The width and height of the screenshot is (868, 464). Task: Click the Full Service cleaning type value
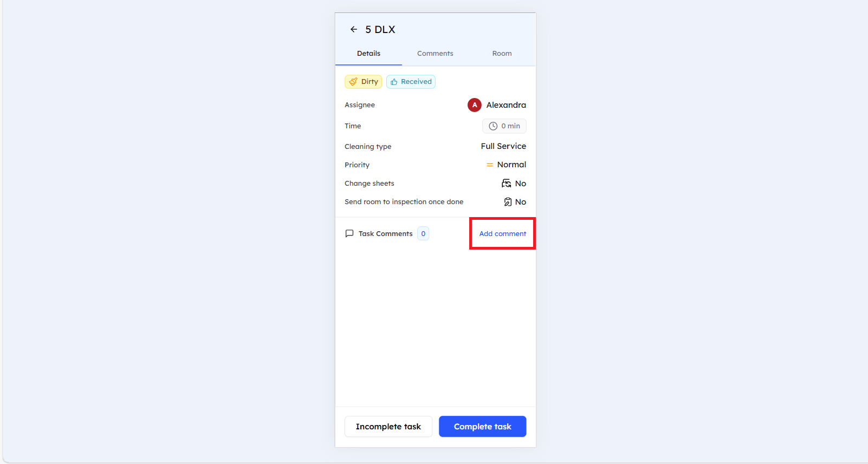[503, 146]
